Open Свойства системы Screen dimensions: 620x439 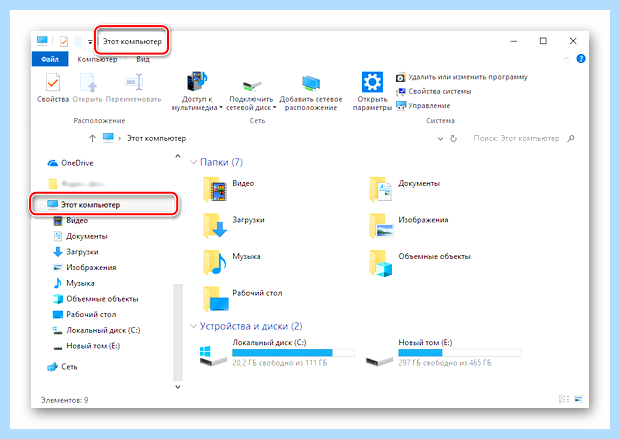point(434,91)
